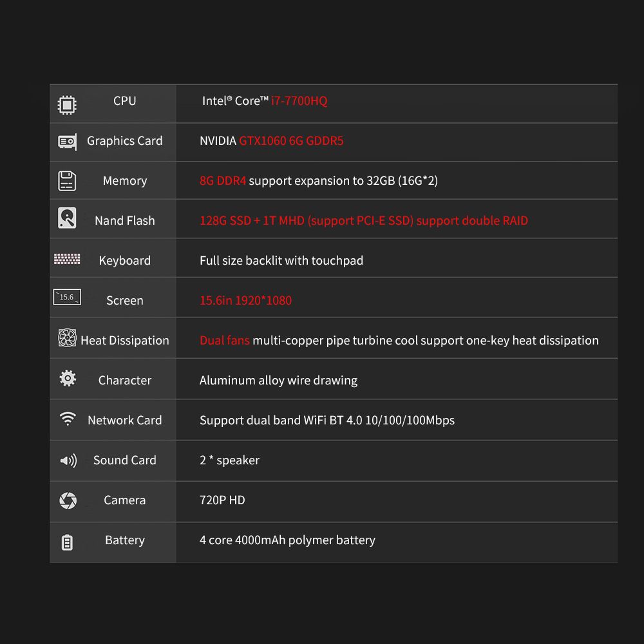Click the Network Card row label
The height and width of the screenshot is (644, 644).
[x=125, y=420]
